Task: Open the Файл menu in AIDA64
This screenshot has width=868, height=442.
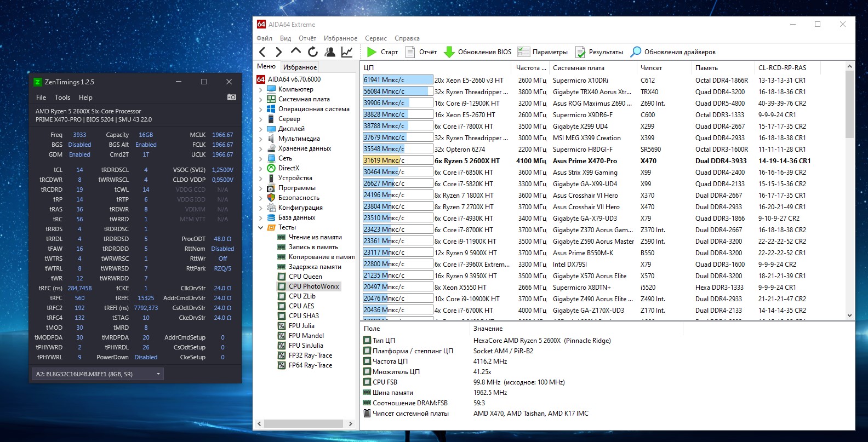Action: [265, 38]
